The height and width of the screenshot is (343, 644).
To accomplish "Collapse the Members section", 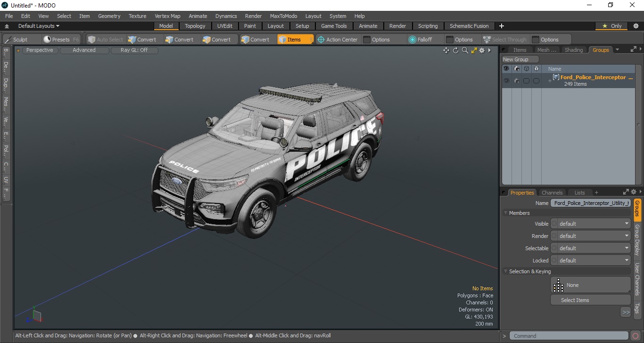I will [x=505, y=213].
